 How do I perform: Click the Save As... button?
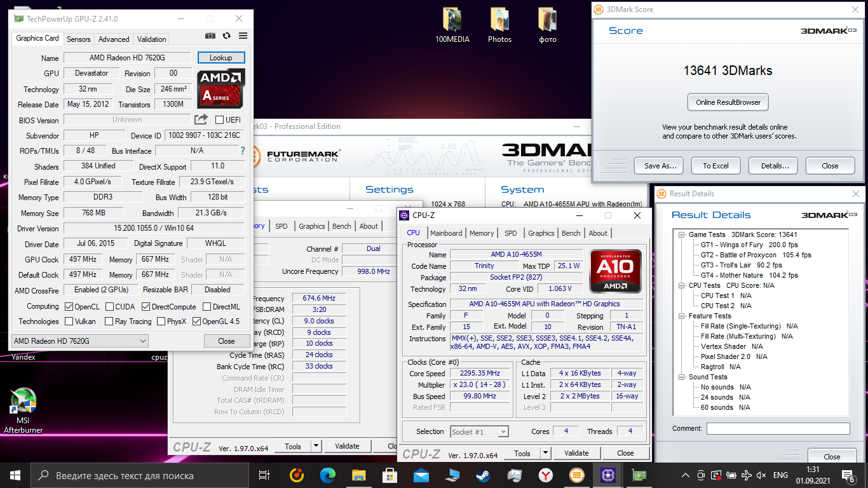(660, 165)
